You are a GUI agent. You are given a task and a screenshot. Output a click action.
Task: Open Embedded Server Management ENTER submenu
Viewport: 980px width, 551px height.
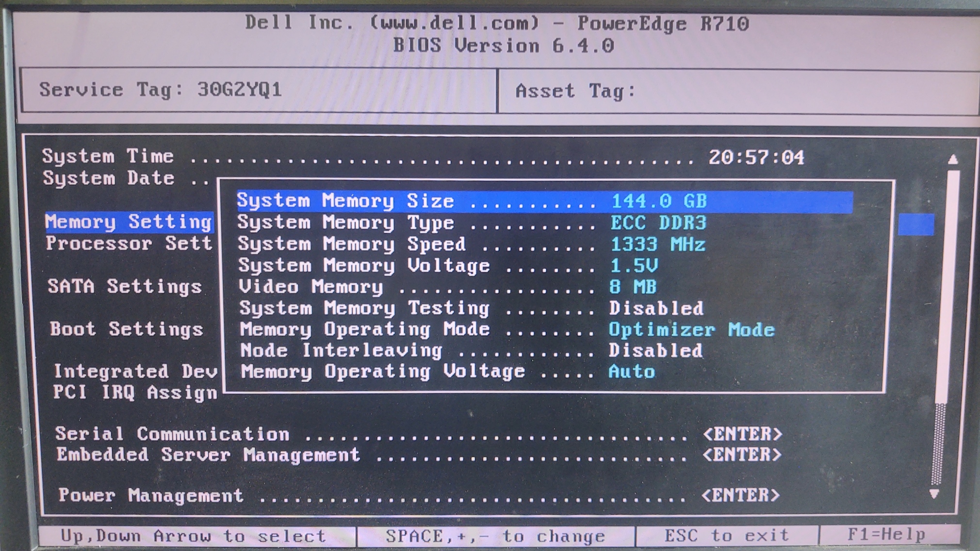coord(742,455)
